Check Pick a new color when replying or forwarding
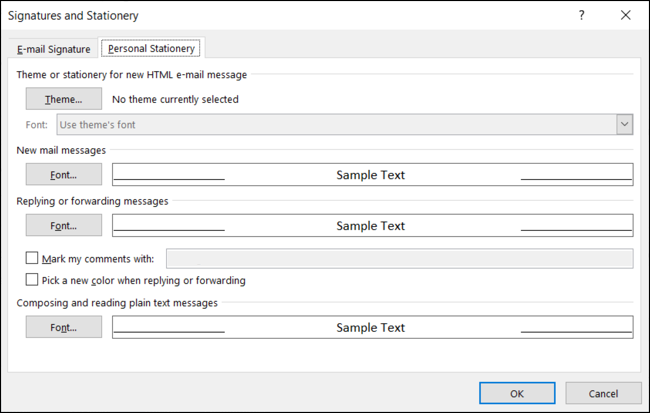Image resolution: width=650 pixels, height=413 pixels. 32,279
